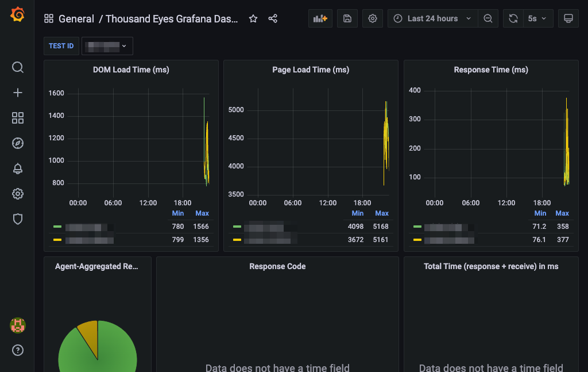Save the dashboard with disk icon

tap(347, 18)
